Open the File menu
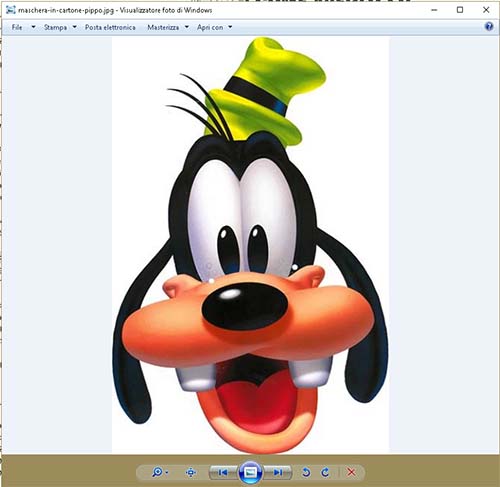Image resolution: width=500 pixels, height=487 pixels. coord(17,27)
